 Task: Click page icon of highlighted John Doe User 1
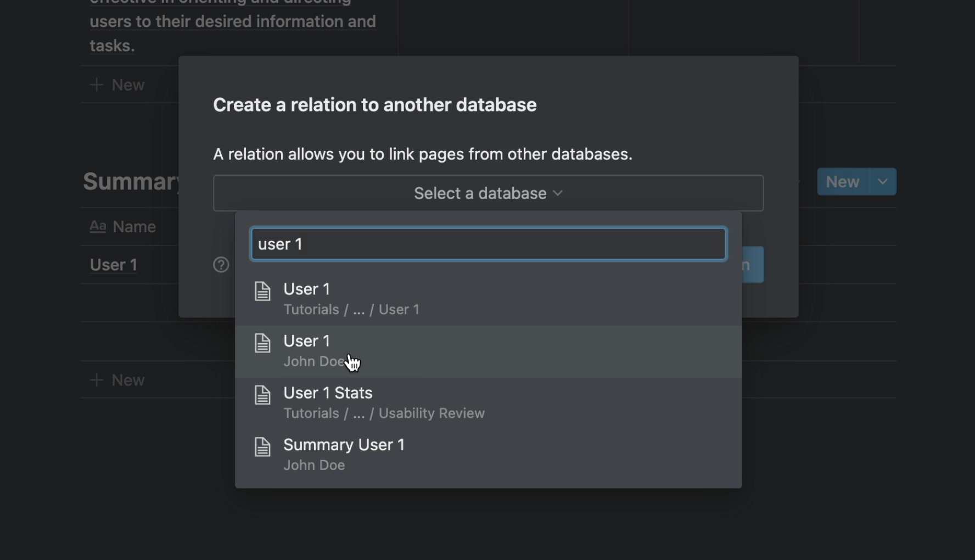coord(262,343)
